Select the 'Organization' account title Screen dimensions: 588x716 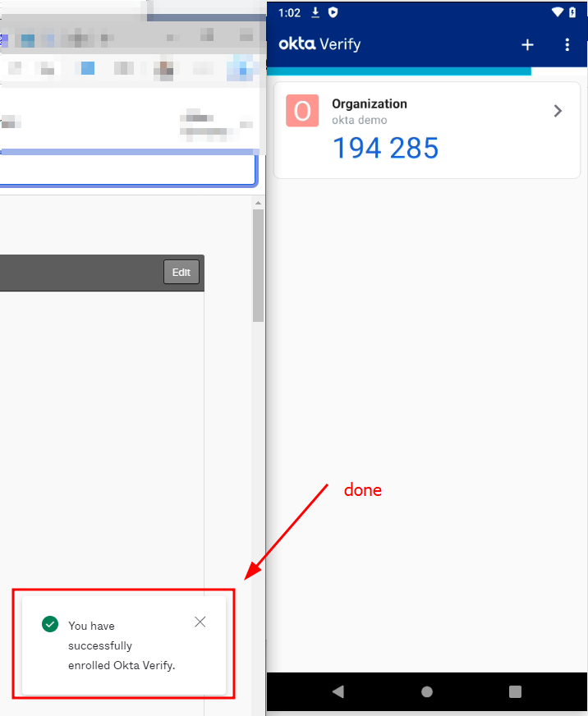[x=370, y=103]
